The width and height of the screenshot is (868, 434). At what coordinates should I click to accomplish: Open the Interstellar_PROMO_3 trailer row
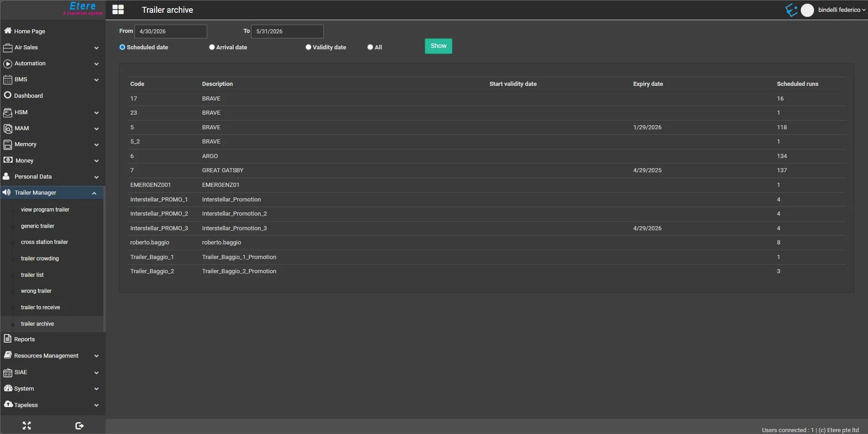[x=487, y=228]
